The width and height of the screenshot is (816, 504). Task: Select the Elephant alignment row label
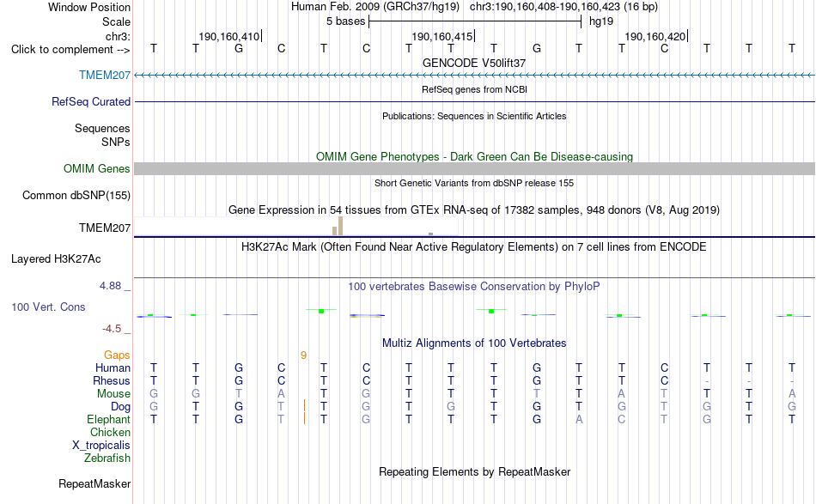[109, 419]
